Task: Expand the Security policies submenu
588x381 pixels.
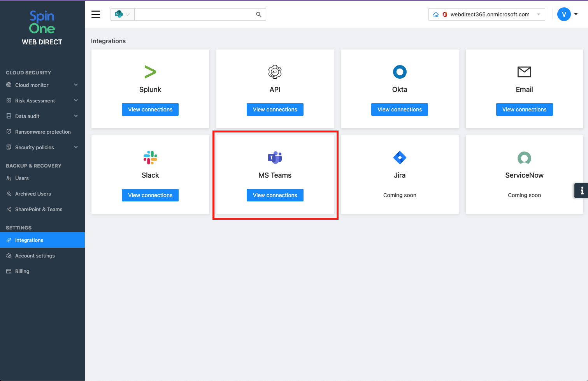Action: coord(76,147)
